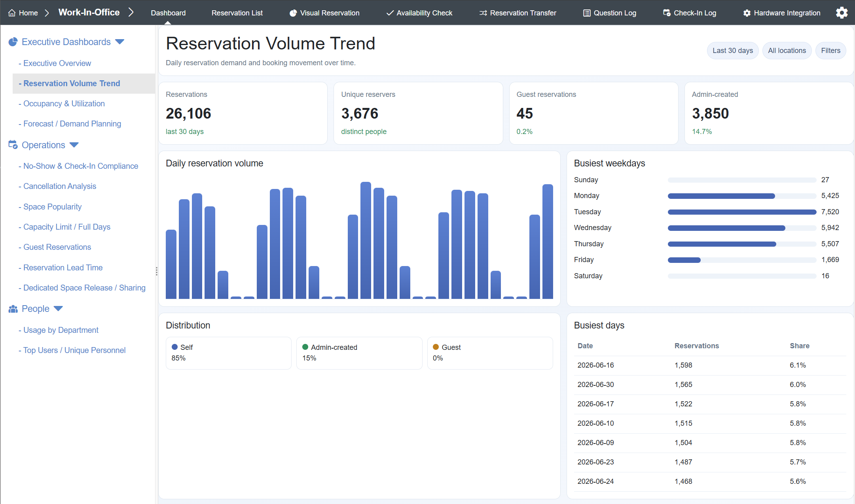Open the Question Log tab
Viewport: 855px width, 504px height.
[610, 13]
